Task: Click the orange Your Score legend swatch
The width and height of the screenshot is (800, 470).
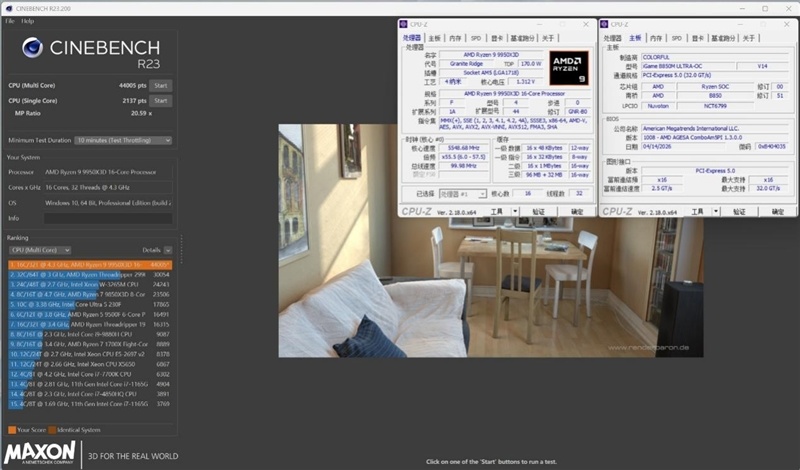Action: click(12, 430)
